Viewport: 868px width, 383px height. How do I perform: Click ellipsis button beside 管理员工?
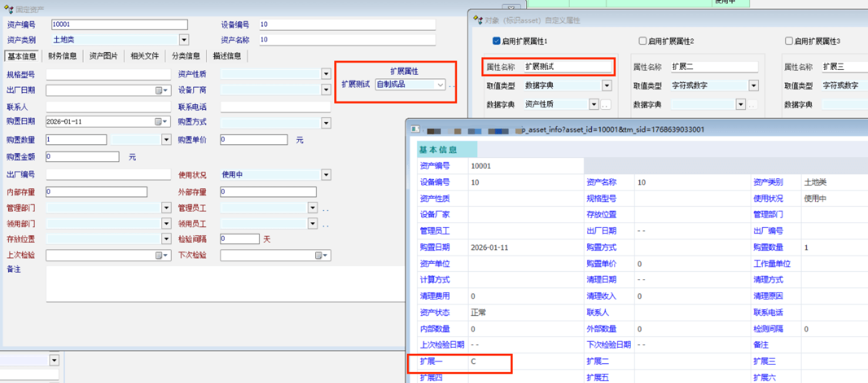coord(325,208)
